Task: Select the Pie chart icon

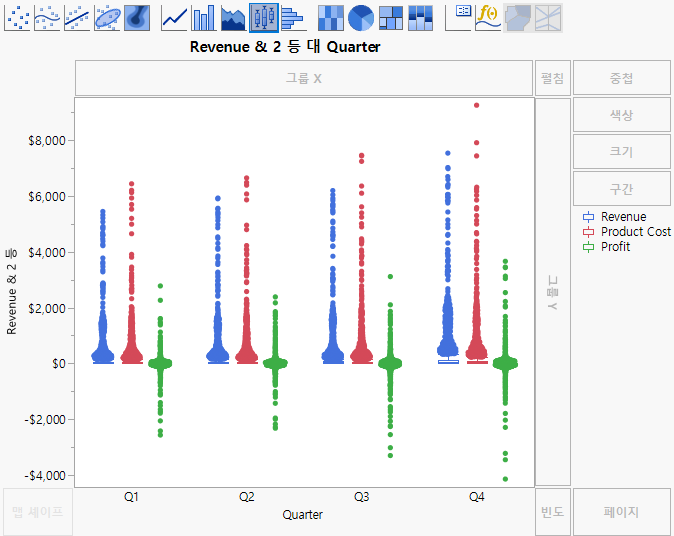Action: [x=361, y=18]
